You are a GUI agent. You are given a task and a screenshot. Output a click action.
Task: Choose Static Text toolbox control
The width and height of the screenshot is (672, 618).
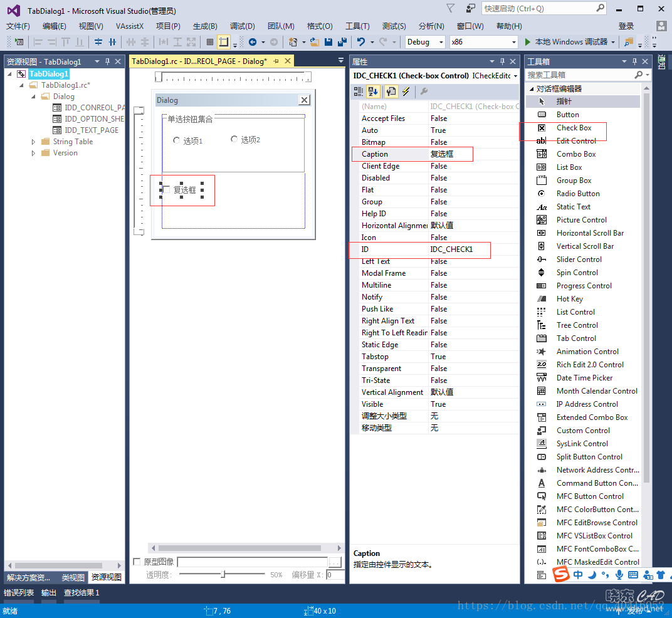pyautogui.click(x=573, y=207)
